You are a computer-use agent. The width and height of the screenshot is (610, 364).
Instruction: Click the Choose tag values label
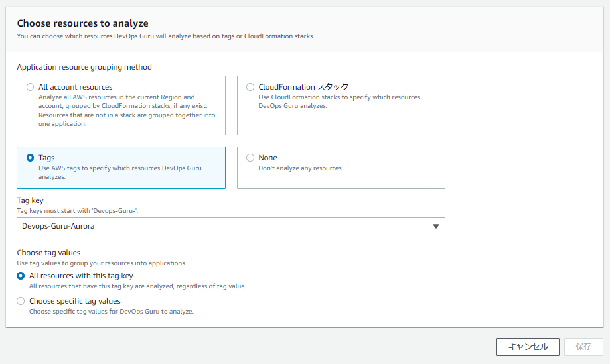[x=48, y=253]
